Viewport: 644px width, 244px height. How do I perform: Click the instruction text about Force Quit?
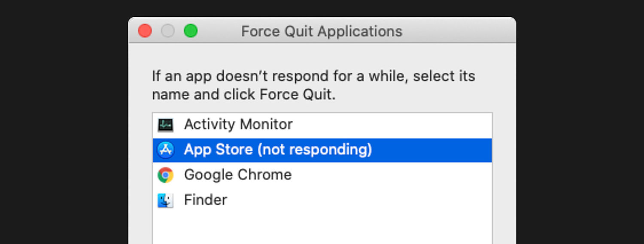[313, 85]
